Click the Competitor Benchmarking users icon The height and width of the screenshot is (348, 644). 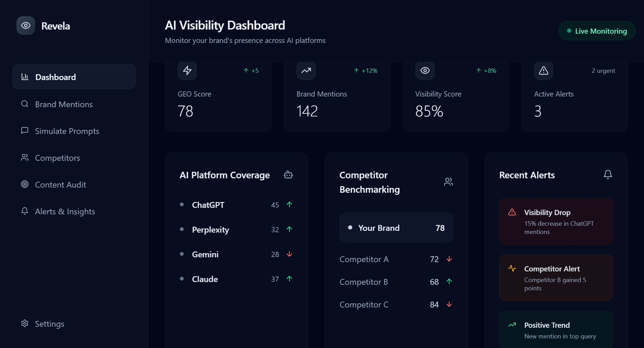pos(448,182)
